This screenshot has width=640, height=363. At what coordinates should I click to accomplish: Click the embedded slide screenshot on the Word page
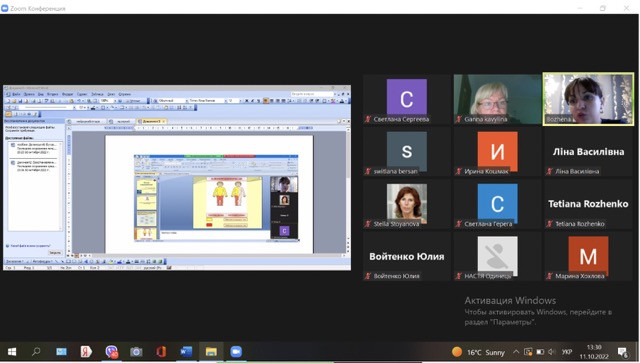point(216,198)
